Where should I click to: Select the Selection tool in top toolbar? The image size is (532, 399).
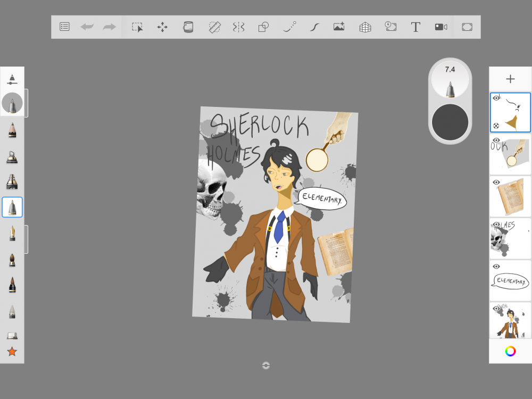137,27
